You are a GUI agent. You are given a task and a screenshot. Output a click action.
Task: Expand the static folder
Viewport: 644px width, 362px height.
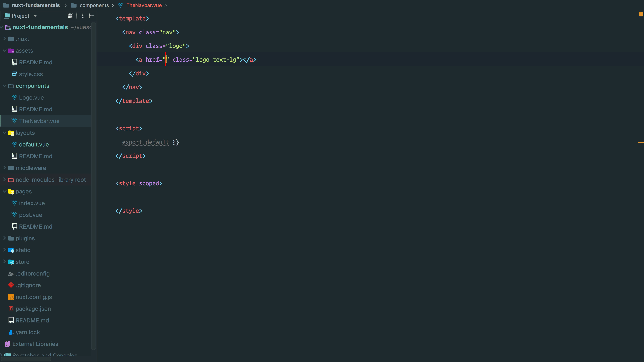(4, 250)
